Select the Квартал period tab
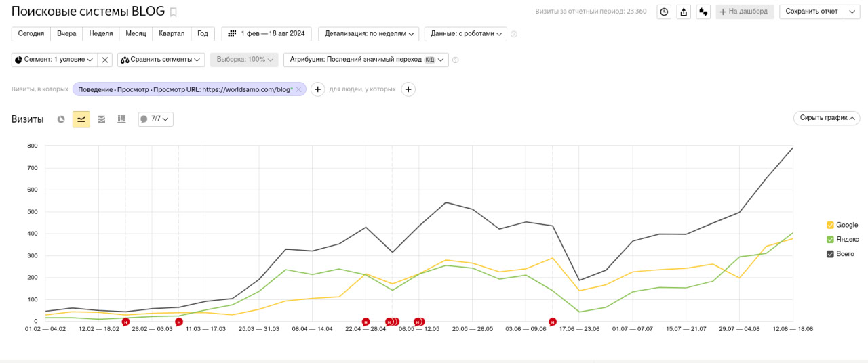This screenshot has width=868, height=363. [172, 33]
